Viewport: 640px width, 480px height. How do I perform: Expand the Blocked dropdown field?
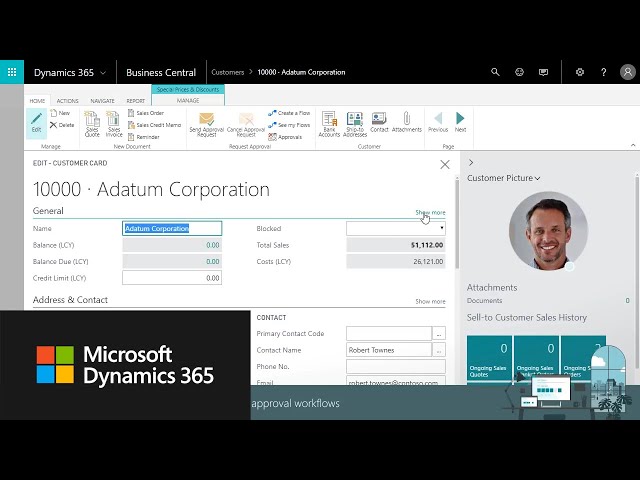pyautogui.click(x=441, y=229)
